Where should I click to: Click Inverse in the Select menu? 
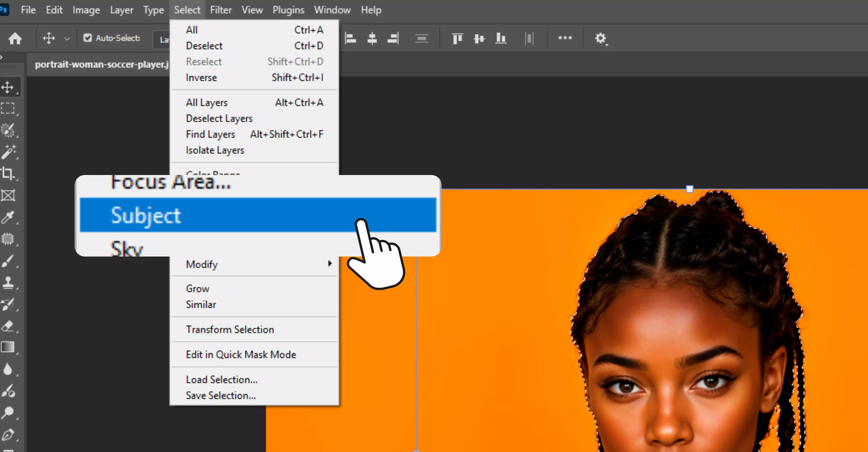(201, 78)
